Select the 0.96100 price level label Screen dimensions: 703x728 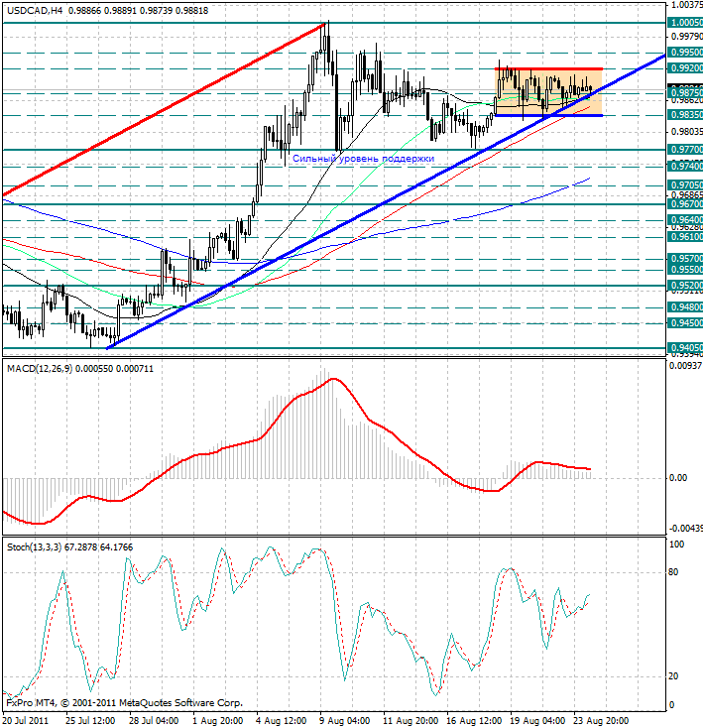(x=685, y=237)
